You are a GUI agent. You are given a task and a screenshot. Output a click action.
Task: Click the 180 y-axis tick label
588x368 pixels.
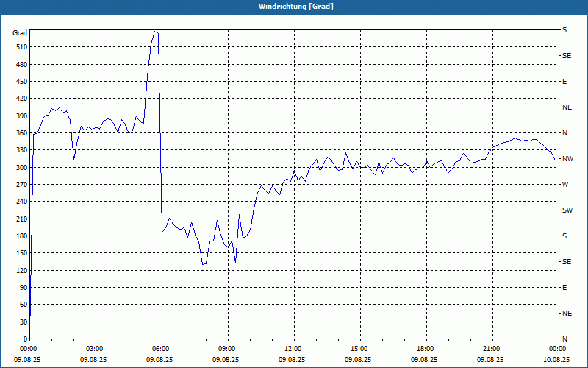click(21, 236)
